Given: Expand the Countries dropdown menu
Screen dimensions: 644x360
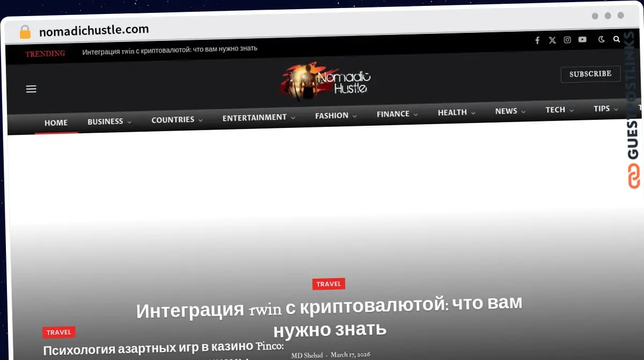Looking at the screenshot, I should coord(177,120).
